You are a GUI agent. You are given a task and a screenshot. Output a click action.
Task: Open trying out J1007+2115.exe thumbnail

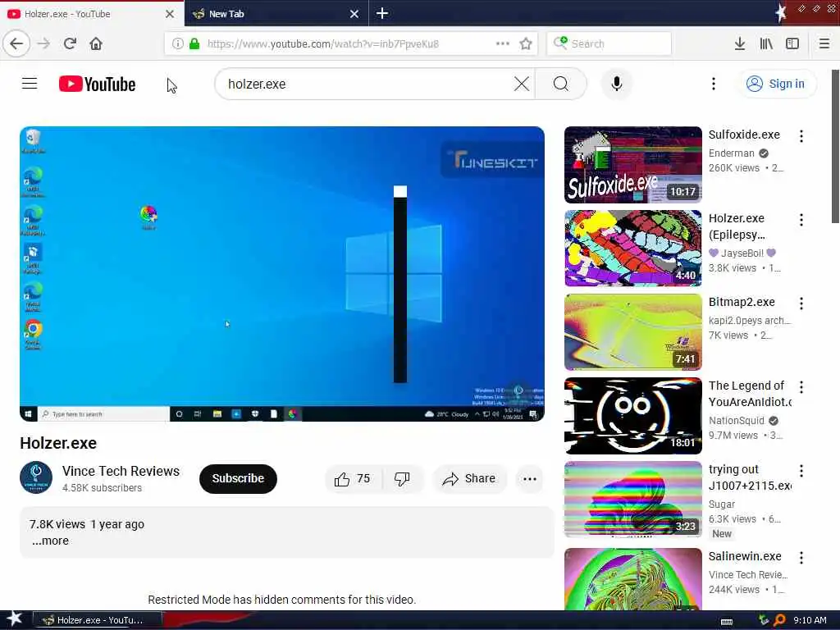pos(632,500)
